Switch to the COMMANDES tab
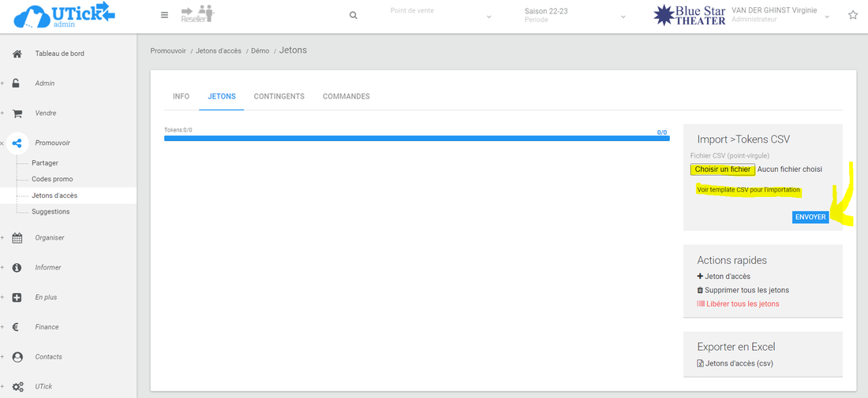This screenshot has width=868, height=398. coord(346,96)
